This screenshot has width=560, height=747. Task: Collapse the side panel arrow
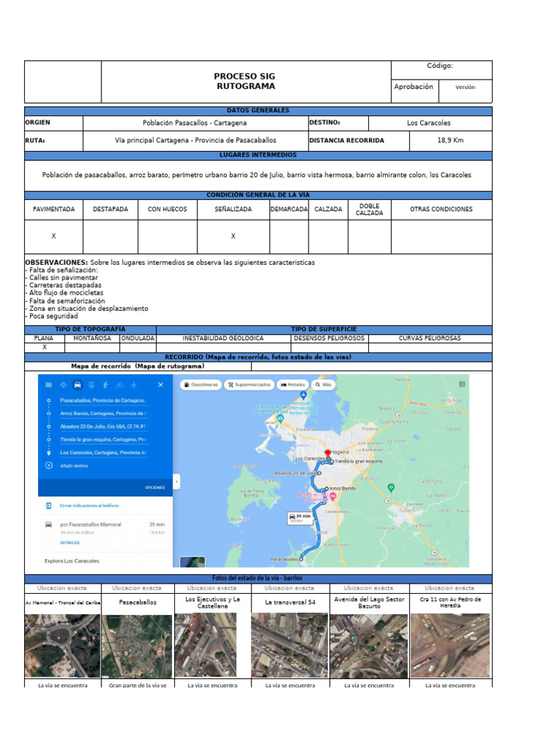click(x=176, y=483)
